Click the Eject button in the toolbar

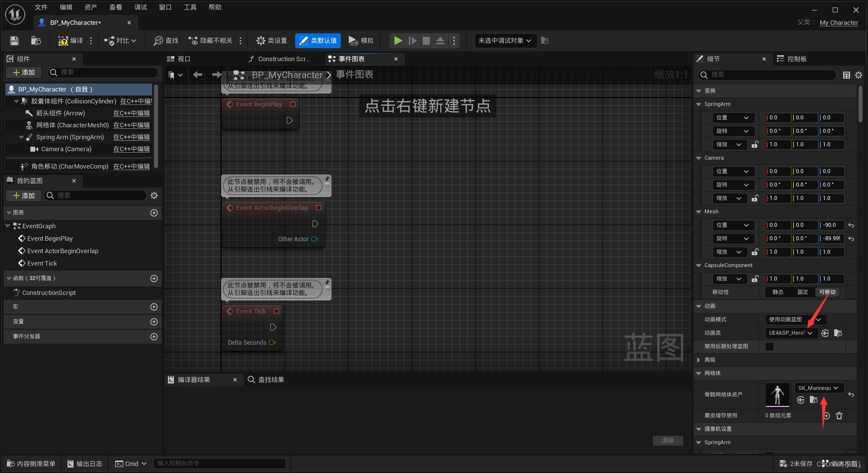coord(440,41)
